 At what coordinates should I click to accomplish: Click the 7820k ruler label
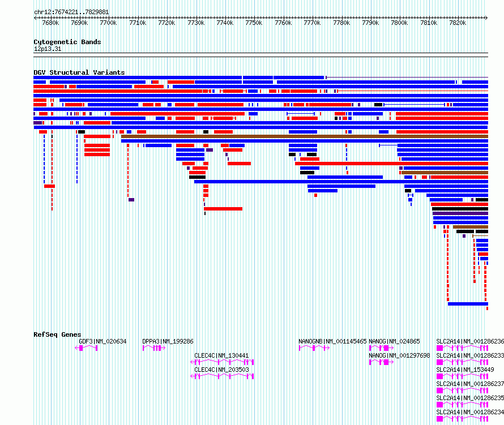458,23
